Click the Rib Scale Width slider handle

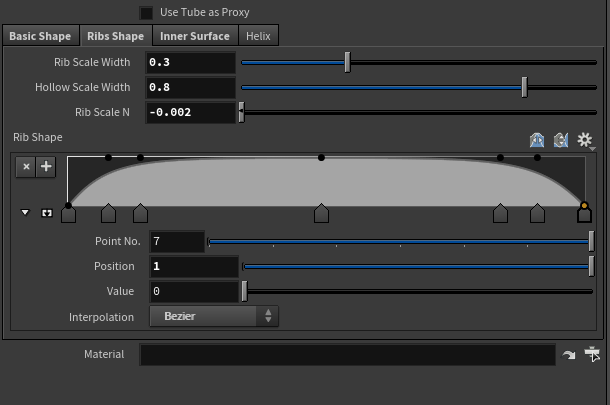(x=347, y=62)
